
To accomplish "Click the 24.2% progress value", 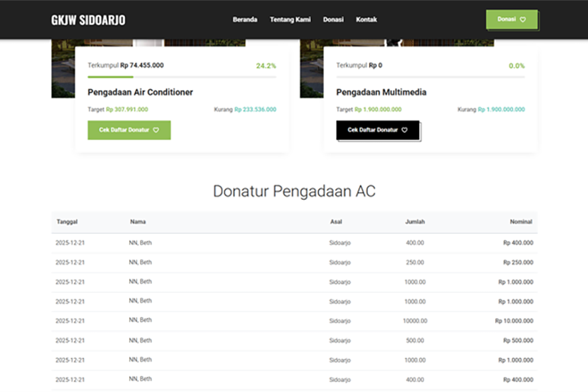I will coord(265,66).
